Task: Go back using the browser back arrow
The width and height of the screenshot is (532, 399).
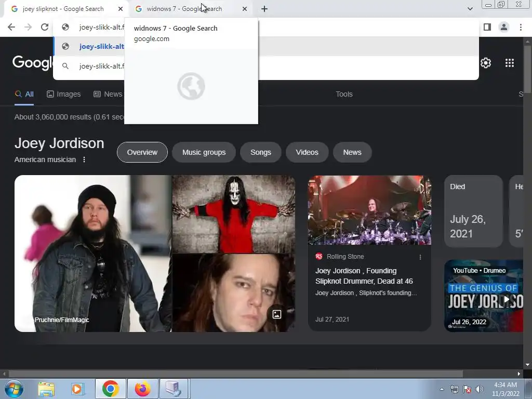Action: coord(11,27)
